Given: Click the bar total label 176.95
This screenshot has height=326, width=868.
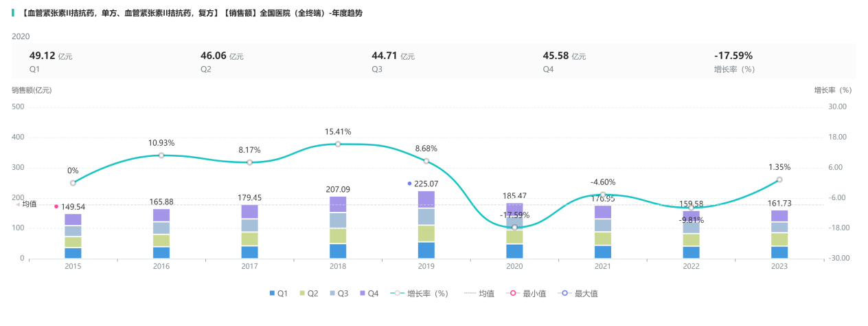Looking at the screenshot, I should click(x=603, y=199).
